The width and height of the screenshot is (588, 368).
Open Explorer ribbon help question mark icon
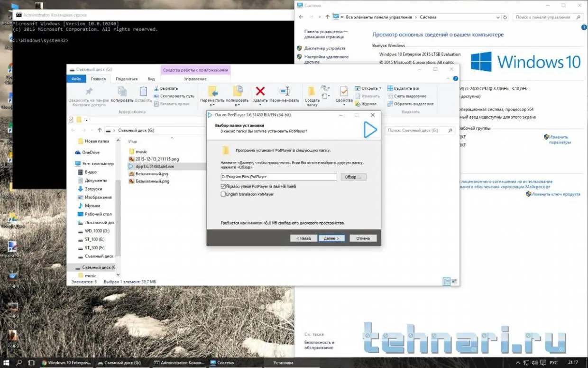coord(456,79)
